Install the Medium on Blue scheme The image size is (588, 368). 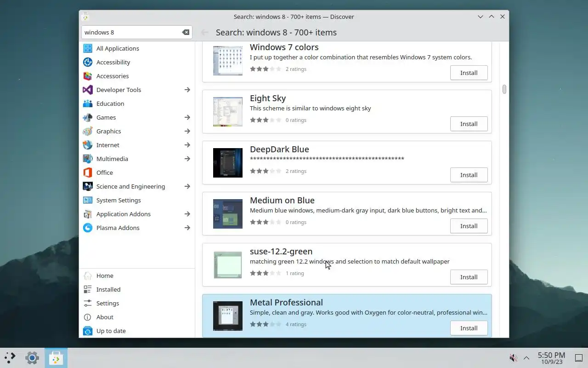tap(469, 226)
